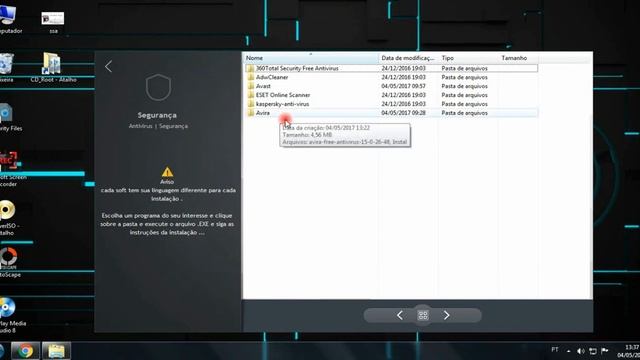Show hidden tray icons arrow

(569, 351)
